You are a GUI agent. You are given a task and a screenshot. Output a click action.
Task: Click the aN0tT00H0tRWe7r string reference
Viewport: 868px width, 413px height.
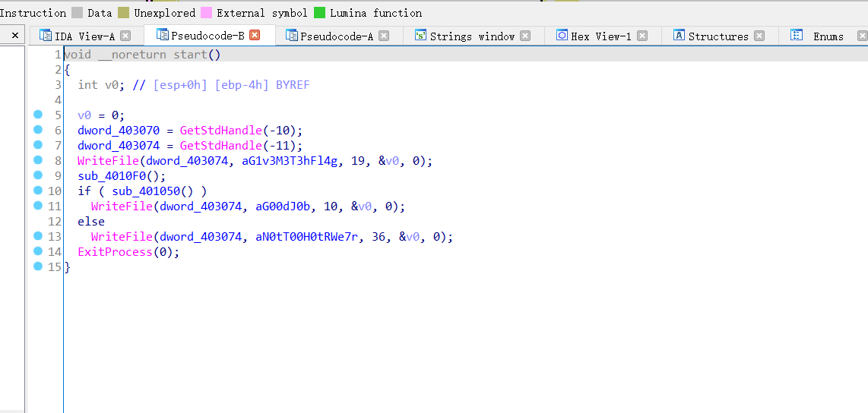306,237
